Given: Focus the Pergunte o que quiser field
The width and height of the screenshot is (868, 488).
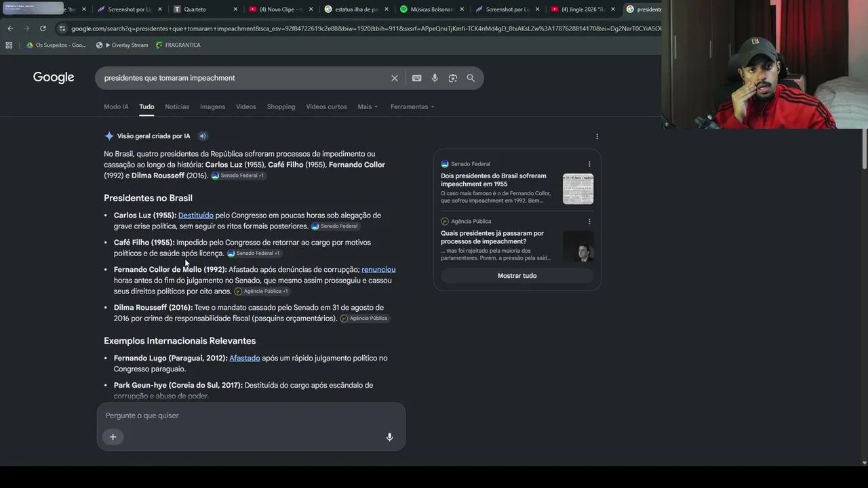Looking at the screenshot, I should tap(251, 415).
